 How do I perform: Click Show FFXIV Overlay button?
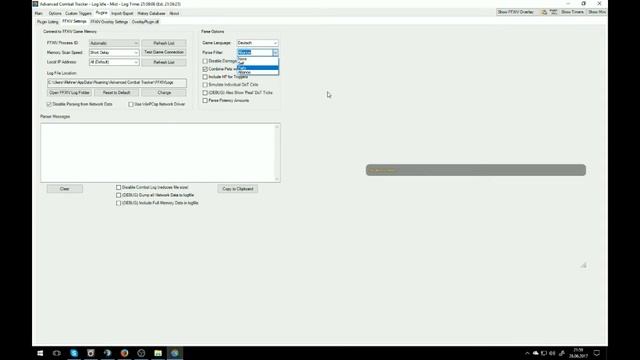[516, 12]
